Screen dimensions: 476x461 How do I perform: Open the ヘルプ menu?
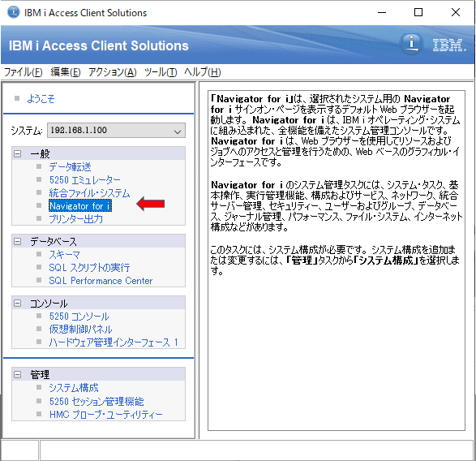[x=203, y=72]
